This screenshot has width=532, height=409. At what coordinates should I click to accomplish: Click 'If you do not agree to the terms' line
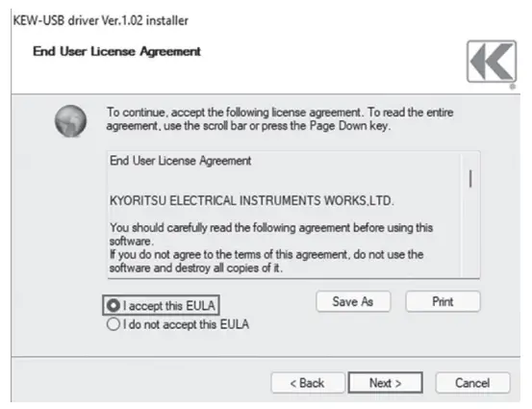pyautogui.click(x=266, y=254)
